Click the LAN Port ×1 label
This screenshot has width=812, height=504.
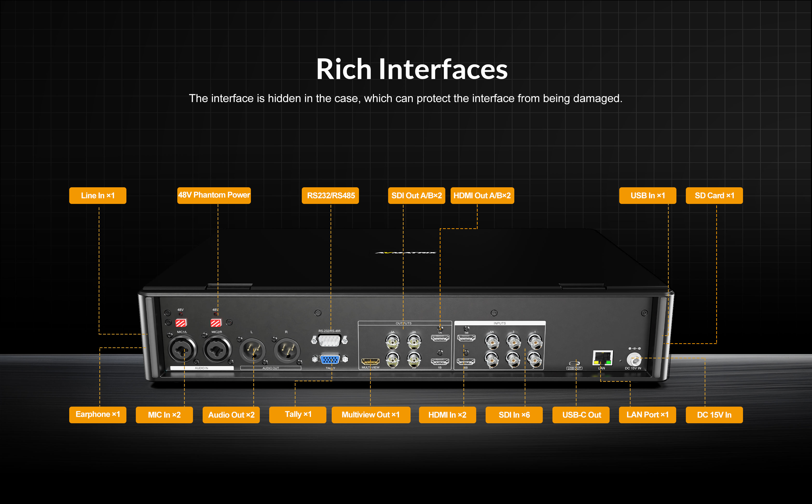click(647, 415)
